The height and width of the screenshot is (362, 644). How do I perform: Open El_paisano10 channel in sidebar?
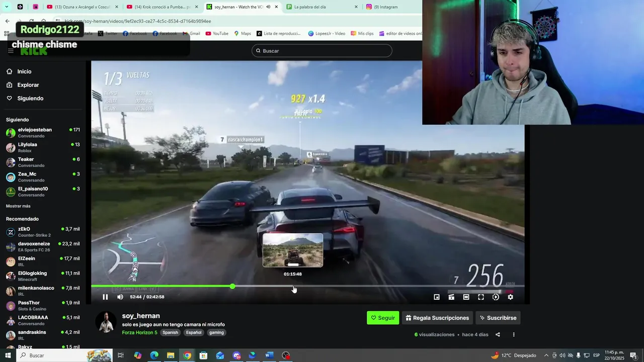43,192
